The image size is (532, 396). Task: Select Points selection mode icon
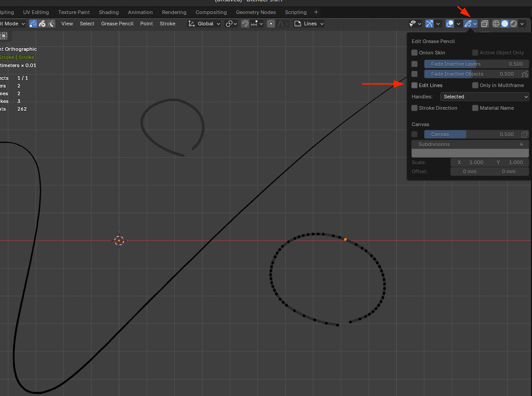[33, 24]
